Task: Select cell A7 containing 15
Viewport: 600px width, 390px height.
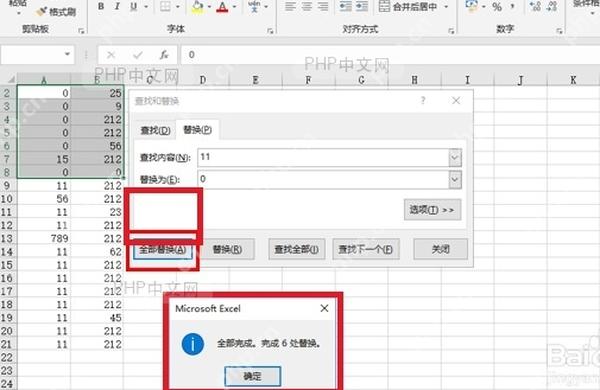Action: click(44, 159)
